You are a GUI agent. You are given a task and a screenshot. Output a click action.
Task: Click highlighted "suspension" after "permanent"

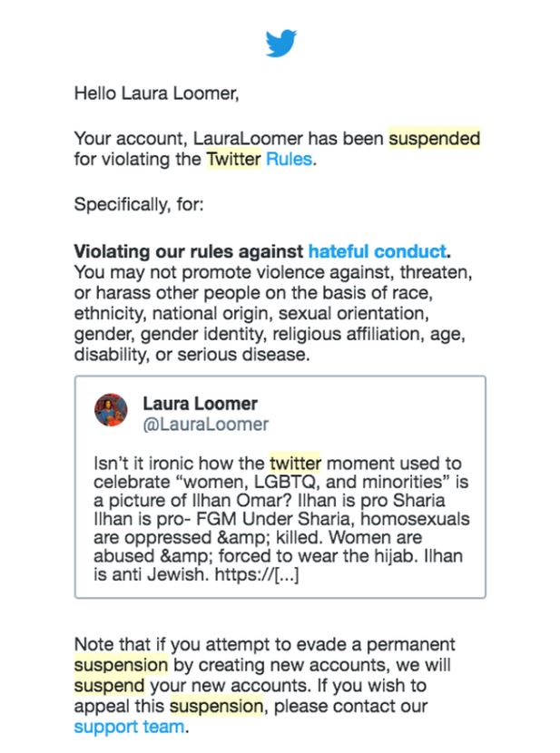[x=121, y=665]
